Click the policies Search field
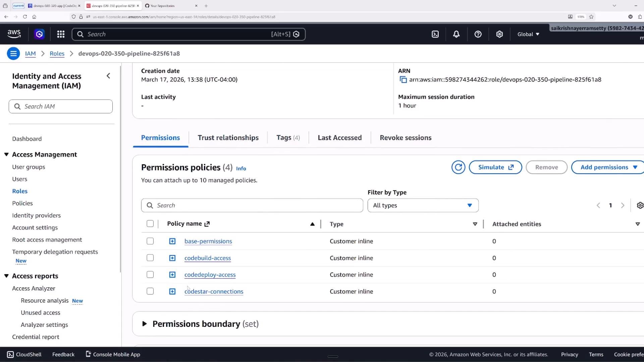This screenshot has height=362, width=644. 252,205
